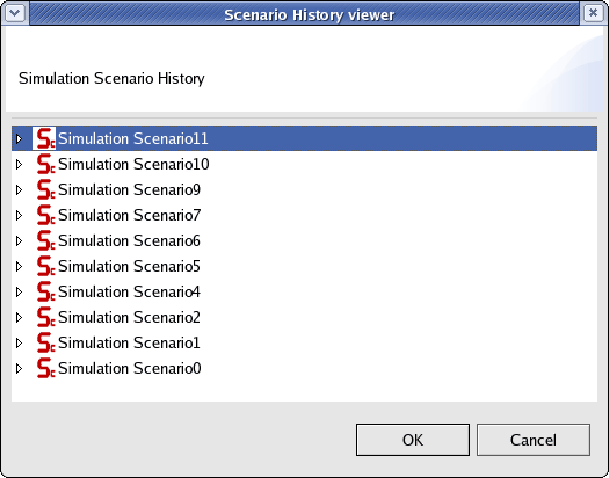This screenshot has width=609, height=478.
Task: Expand Simulation Scenario10 with its triangle
Action: [19, 164]
